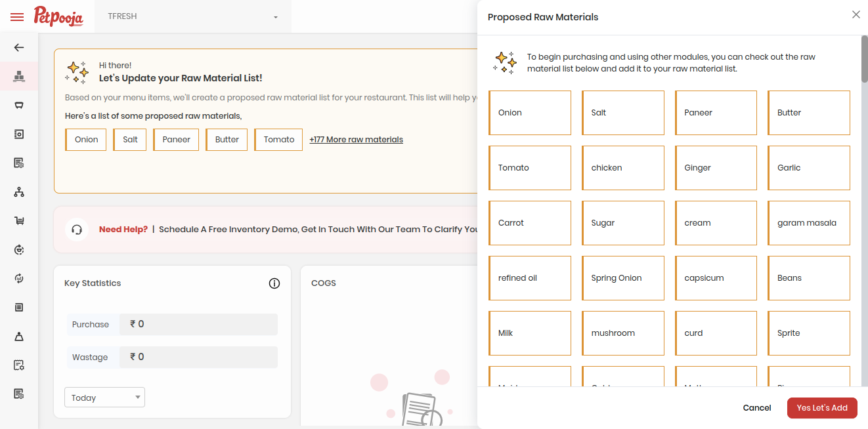Select the Butter card in the side panel
This screenshot has height=429, width=868.
click(x=809, y=113)
